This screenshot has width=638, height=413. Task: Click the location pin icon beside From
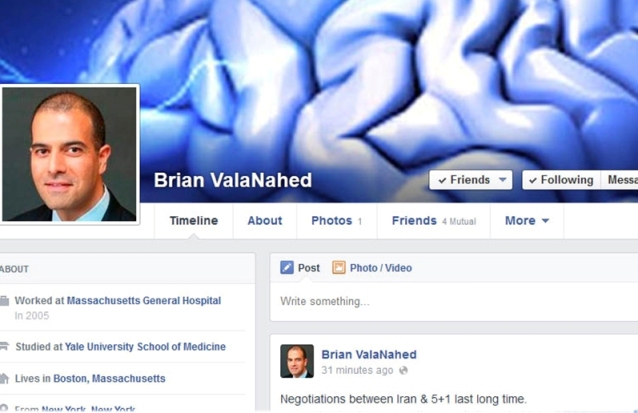(4, 408)
